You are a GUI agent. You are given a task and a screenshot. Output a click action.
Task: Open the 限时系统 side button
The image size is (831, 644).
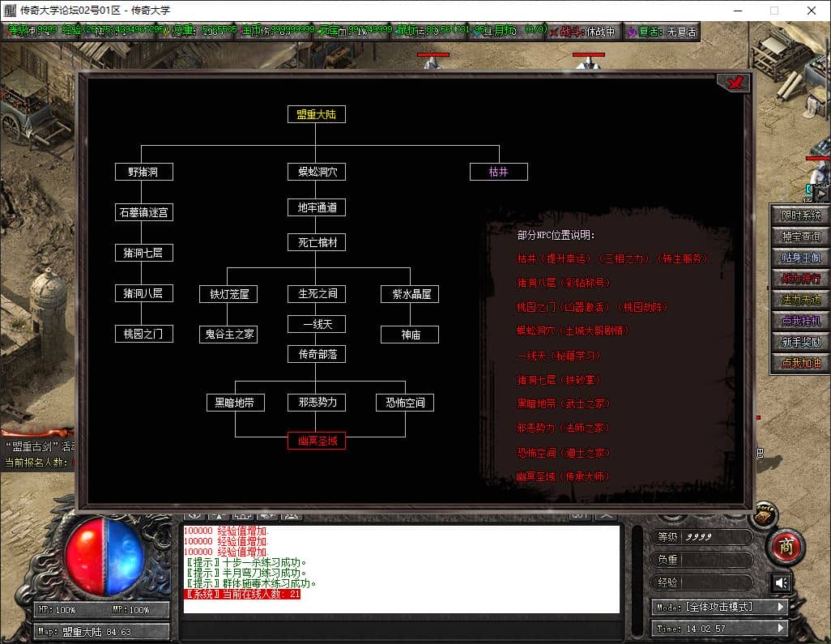click(x=800, y=215)
